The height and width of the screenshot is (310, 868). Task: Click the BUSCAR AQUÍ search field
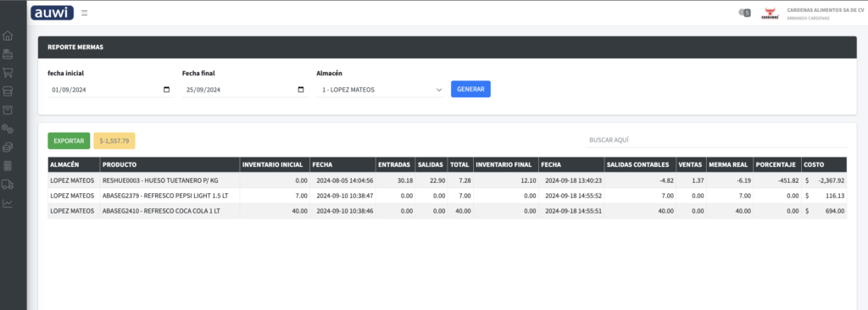(715, 141)
